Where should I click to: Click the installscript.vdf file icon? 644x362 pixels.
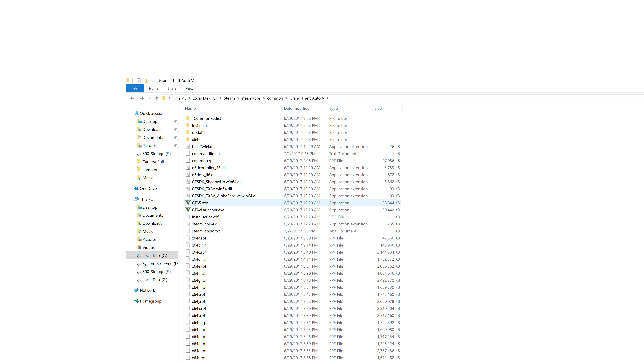188,217
